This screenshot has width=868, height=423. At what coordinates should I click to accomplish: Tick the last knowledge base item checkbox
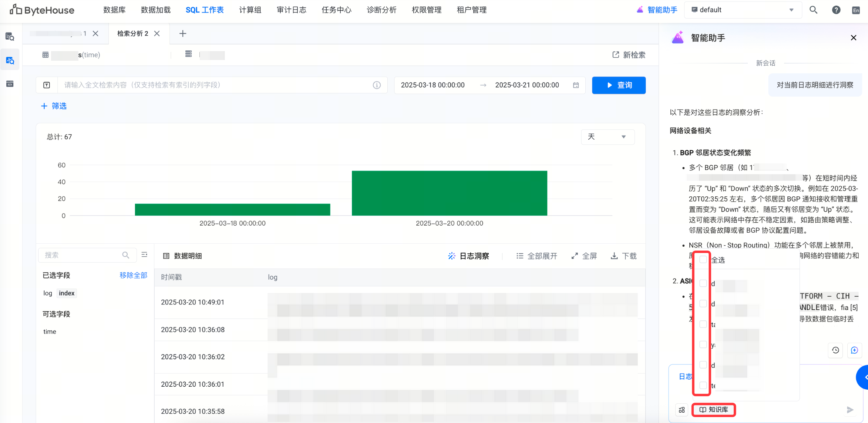tap(703, 385)
